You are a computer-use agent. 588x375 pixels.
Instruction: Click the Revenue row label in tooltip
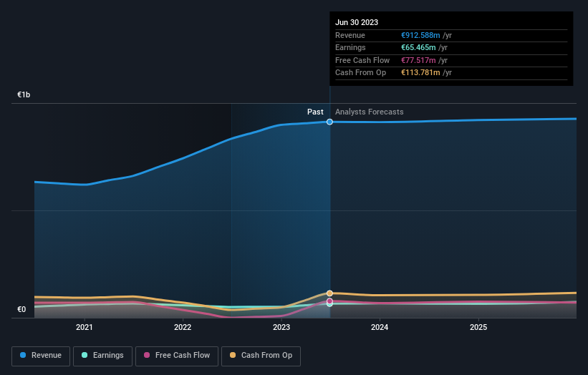click(x=350, y=35)
